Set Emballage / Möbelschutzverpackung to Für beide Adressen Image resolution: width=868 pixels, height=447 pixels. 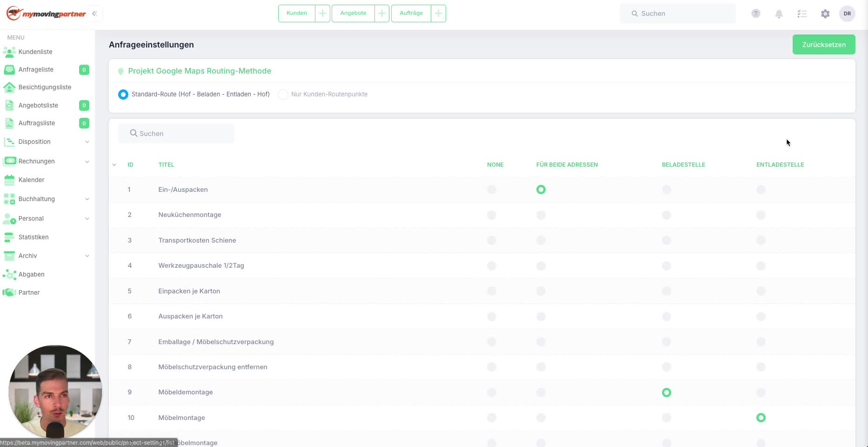coord(541,342)
